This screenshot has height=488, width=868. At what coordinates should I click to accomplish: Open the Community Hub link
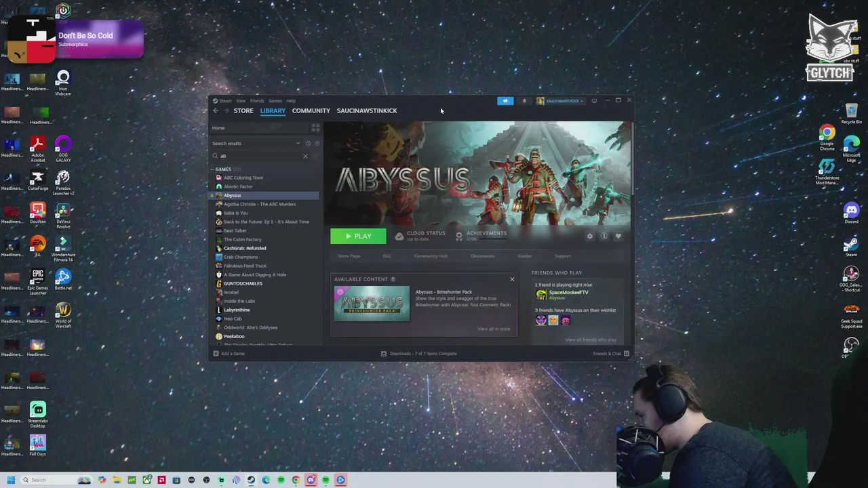pos(431,256)
